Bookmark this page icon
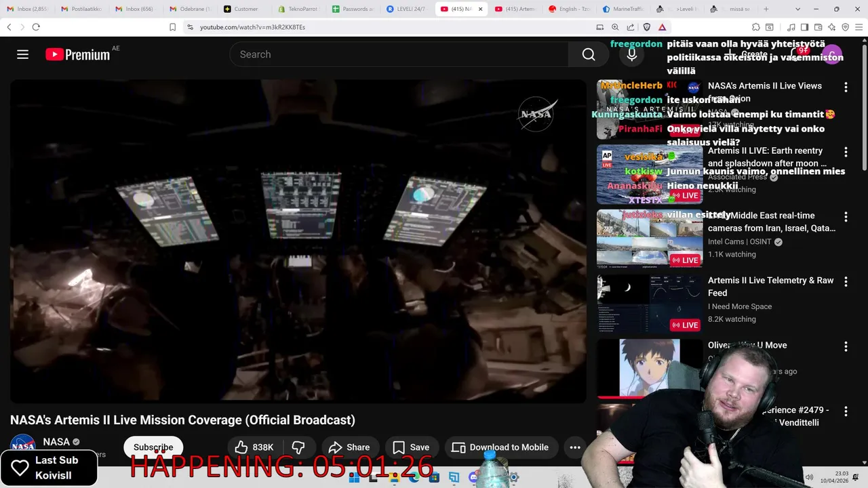Image resolution: width=868 pixels, height=488 pixels. click(172, 27)
